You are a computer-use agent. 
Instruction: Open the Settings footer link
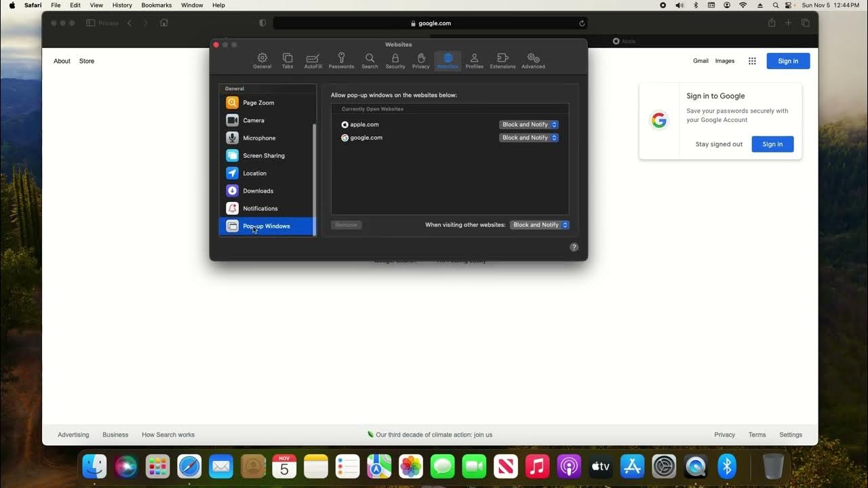coord(791,435)
